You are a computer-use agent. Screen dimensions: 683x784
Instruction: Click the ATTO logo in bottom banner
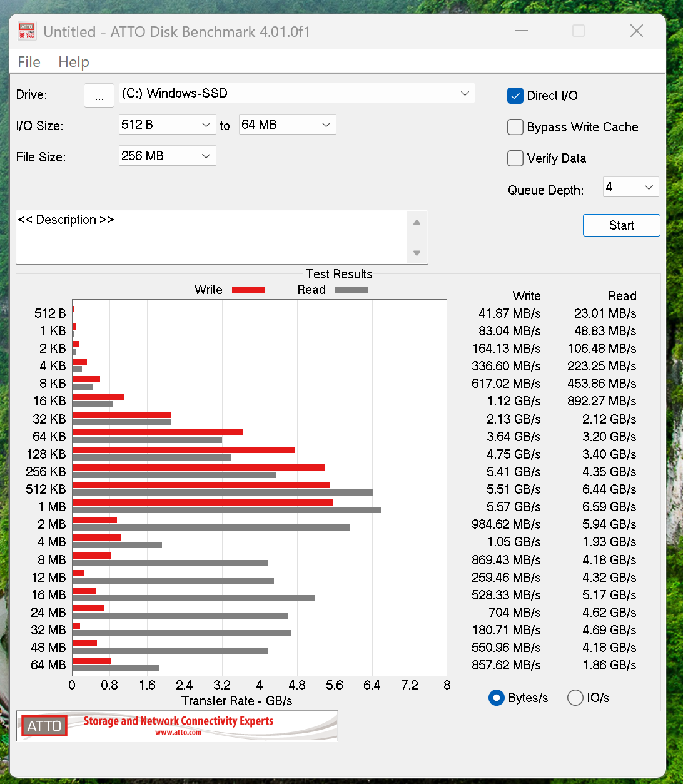click(44, 726)
